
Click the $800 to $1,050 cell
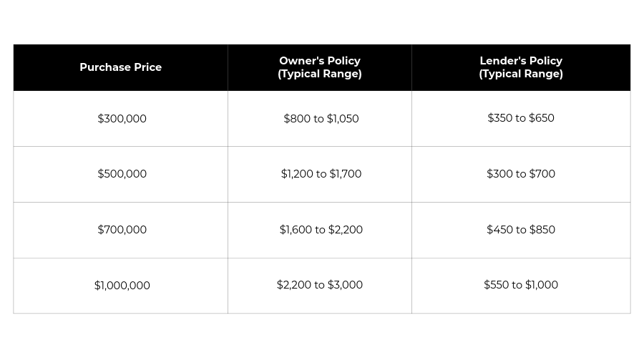point(321,119)
